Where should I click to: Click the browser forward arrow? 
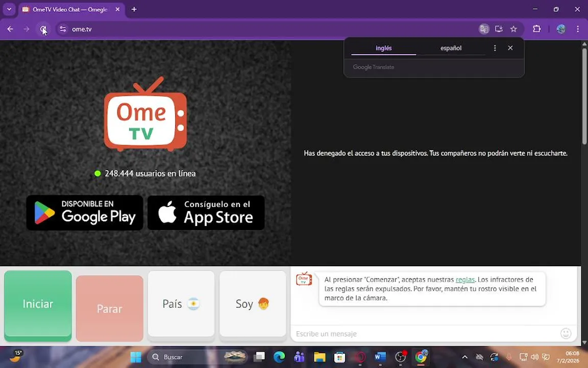click(26, 29)
